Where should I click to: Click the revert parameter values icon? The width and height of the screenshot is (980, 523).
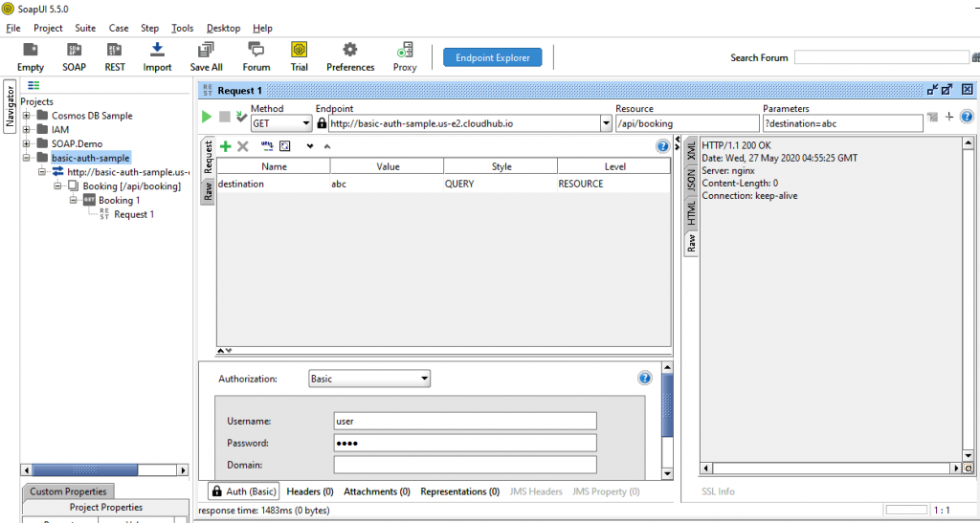click(x=285, y=146)
